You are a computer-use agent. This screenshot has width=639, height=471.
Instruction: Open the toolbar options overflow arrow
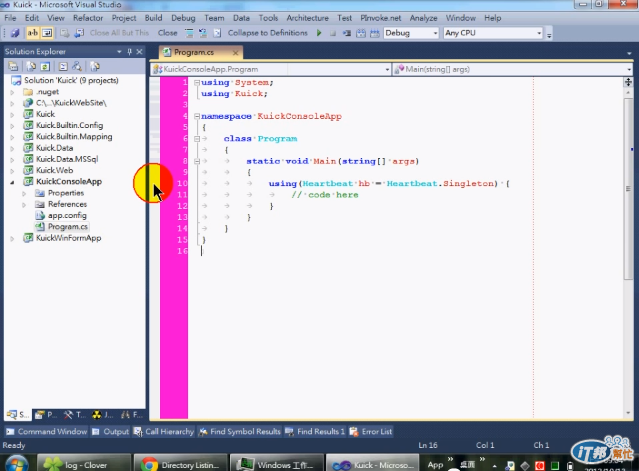549,35
